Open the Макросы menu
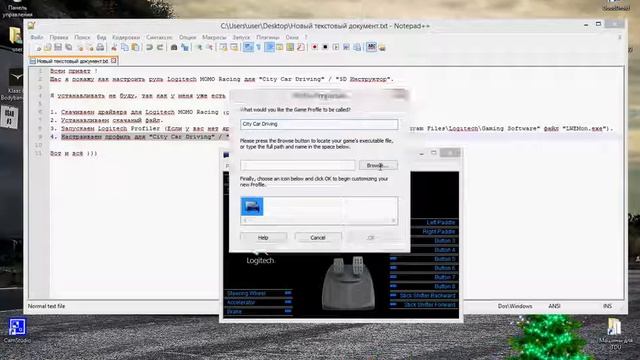 point(214,37)
